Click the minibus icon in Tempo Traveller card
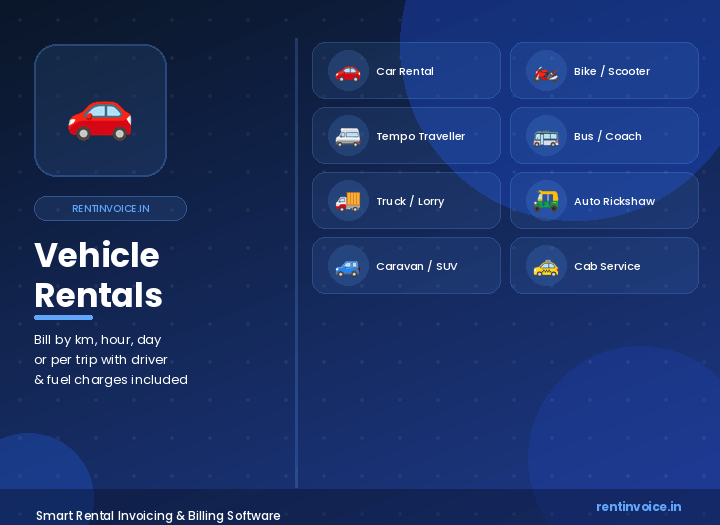 pos(348,136)
